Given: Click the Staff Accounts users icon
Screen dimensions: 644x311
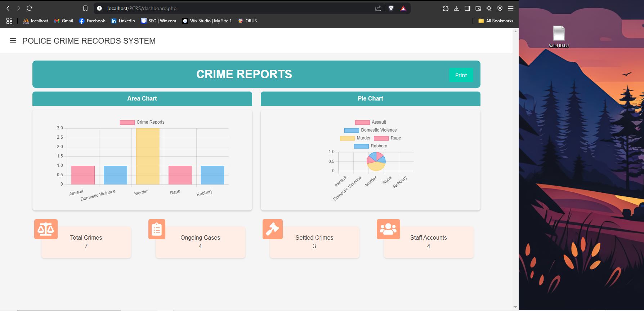Looking at the screenshot, I should click(388, 229).
